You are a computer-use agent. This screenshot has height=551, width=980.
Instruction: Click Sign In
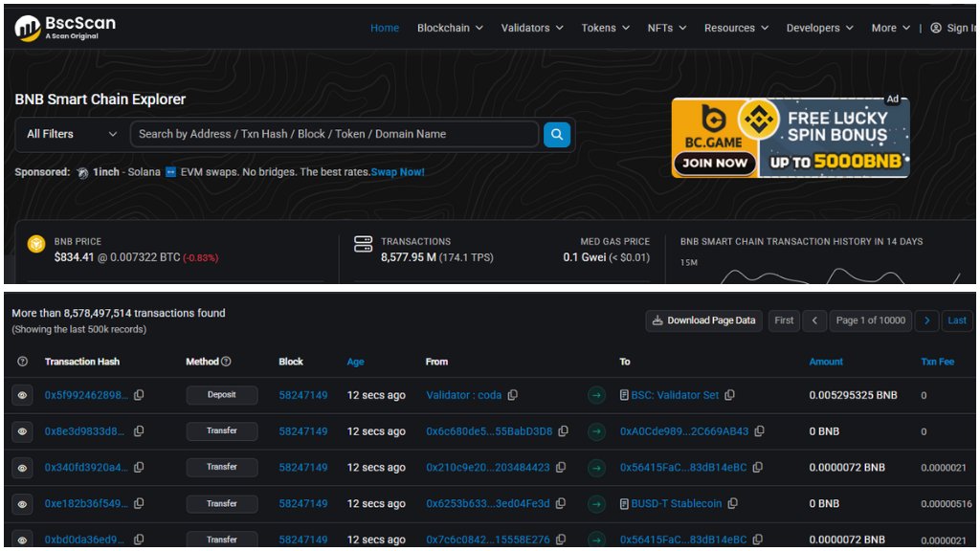960,28
